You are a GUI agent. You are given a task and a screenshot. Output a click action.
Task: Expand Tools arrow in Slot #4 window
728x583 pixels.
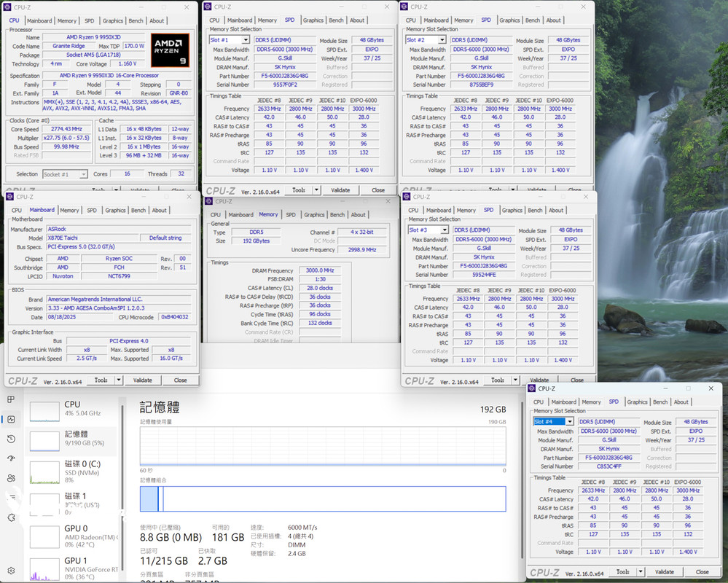click(x=641, y=572)
